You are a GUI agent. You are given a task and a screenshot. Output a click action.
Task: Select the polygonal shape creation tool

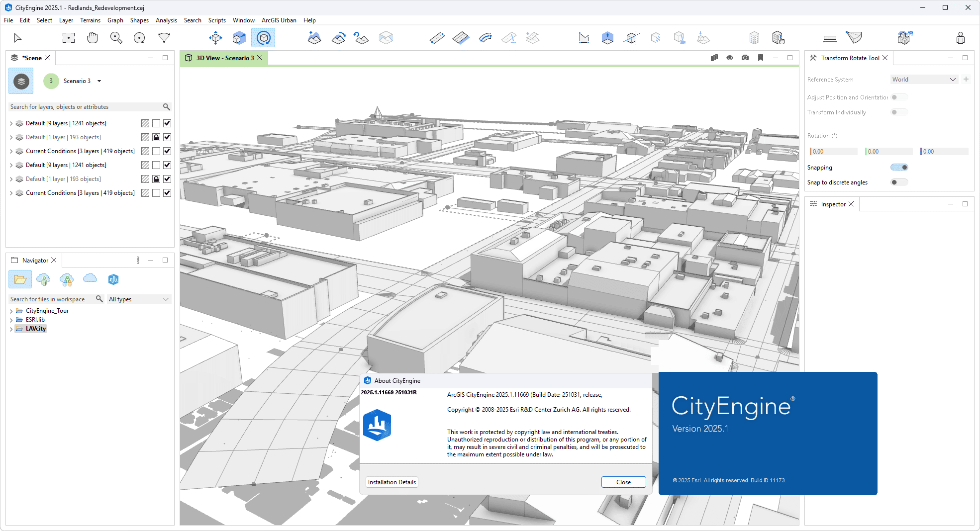tap(584, 37)
